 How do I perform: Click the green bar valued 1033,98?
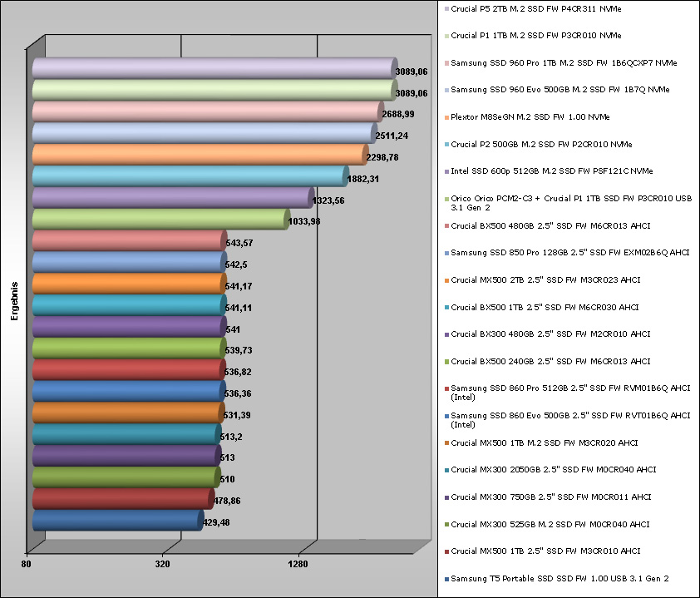[x=161, y=219]
